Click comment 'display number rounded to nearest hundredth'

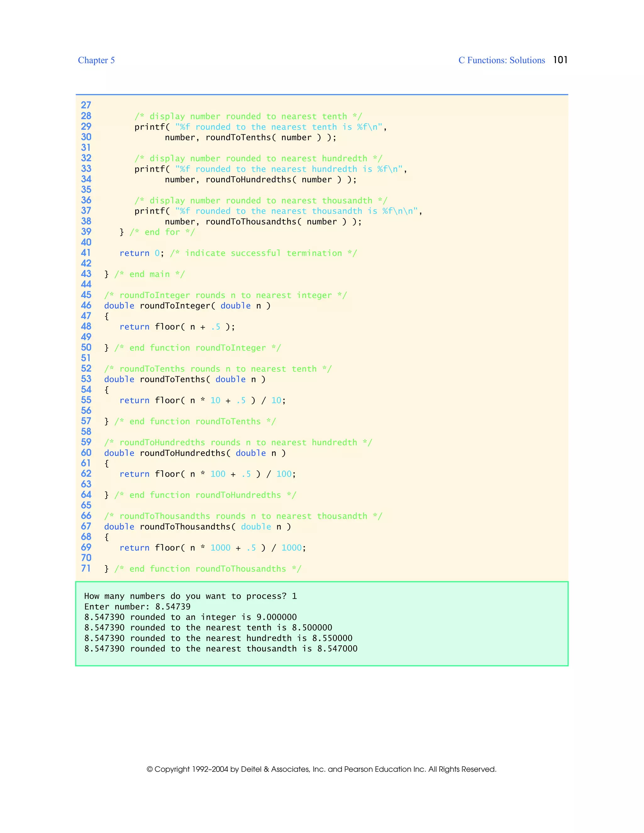[x=258, y=158]
